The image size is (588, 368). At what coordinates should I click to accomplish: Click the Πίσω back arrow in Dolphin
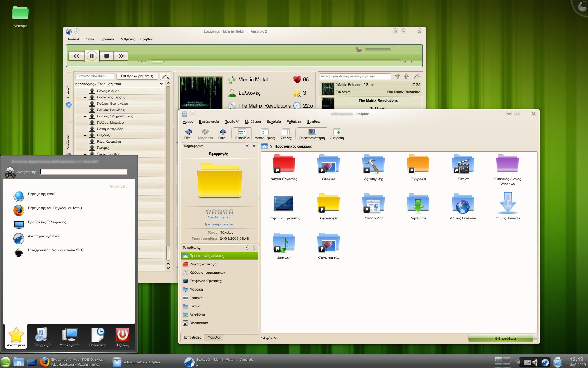click(x=188, y=134)
